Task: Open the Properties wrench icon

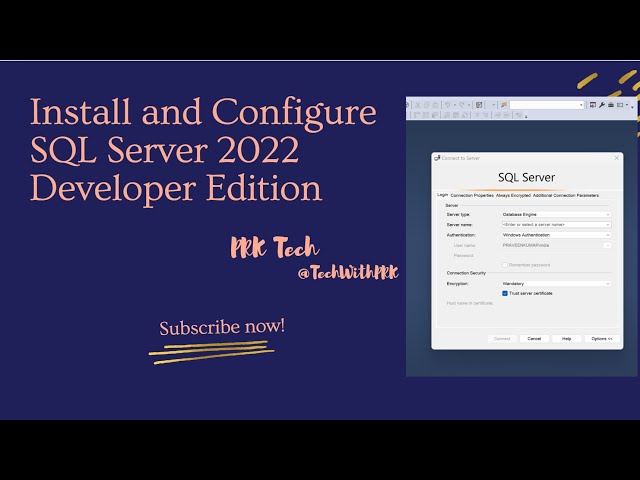Action: tap(602, 105)
